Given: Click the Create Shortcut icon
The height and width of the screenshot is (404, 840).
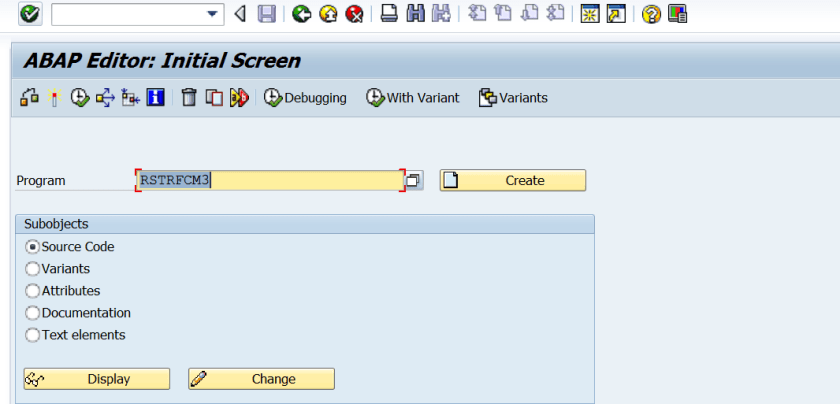Looking at the screenshot, I should (616, 14).
